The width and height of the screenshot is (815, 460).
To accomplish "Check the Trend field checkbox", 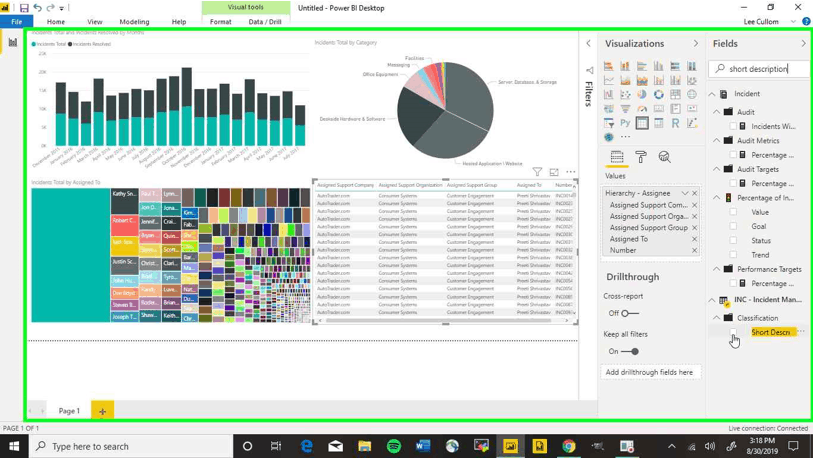I will click(733, 255).
